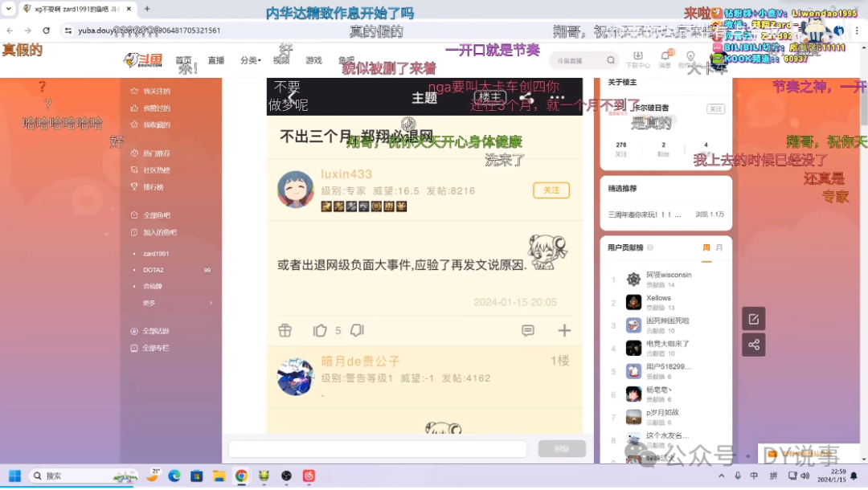Click the Windows Start button

click(15, 476)
